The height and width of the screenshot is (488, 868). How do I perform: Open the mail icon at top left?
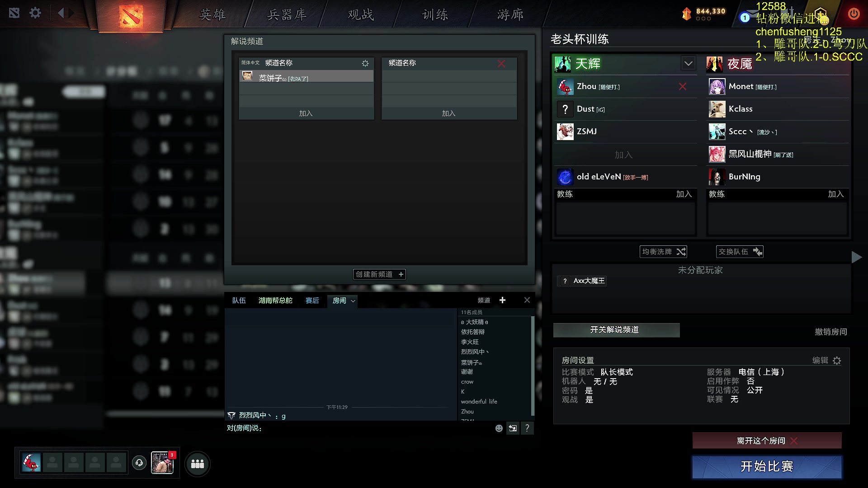14,13
